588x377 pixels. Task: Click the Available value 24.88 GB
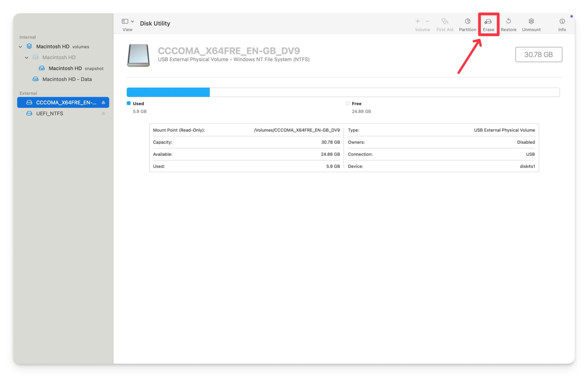[330, 154]
